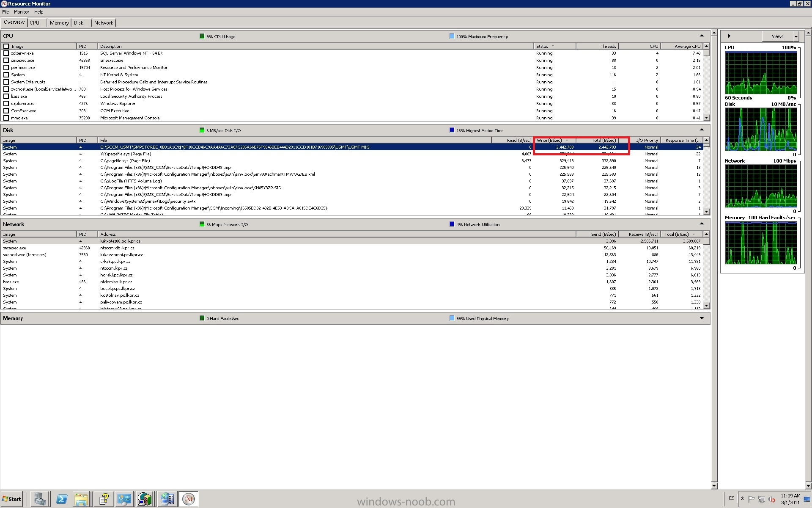The image size is (812, 508).
Task: Tick the checkbox for smsexec.exe
Action: [6, 61]
